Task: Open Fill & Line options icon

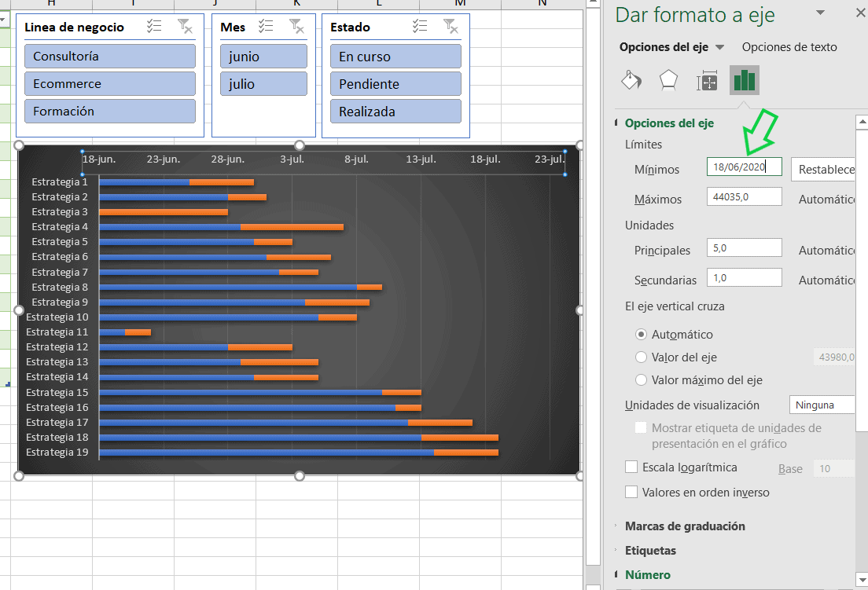Action: coord(631,80)
